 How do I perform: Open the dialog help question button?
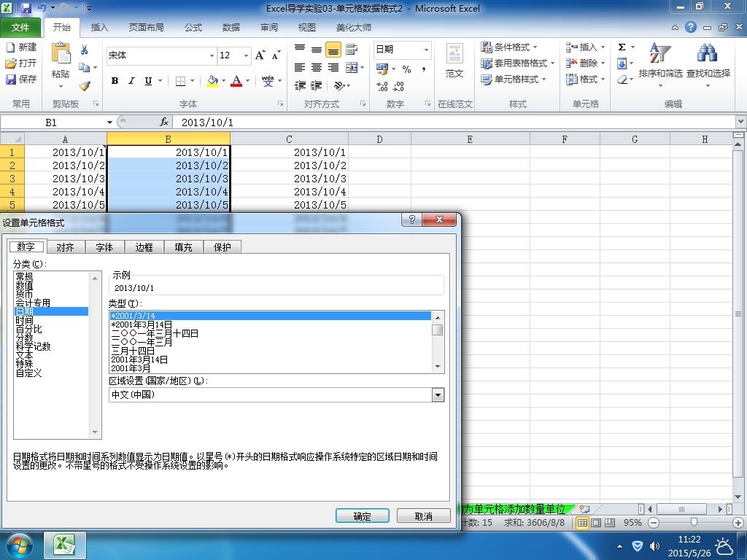tap(412, 219)
